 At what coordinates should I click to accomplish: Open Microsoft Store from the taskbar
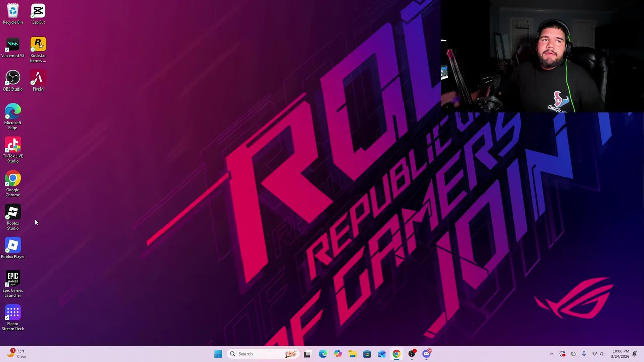[x=367, y=354]
